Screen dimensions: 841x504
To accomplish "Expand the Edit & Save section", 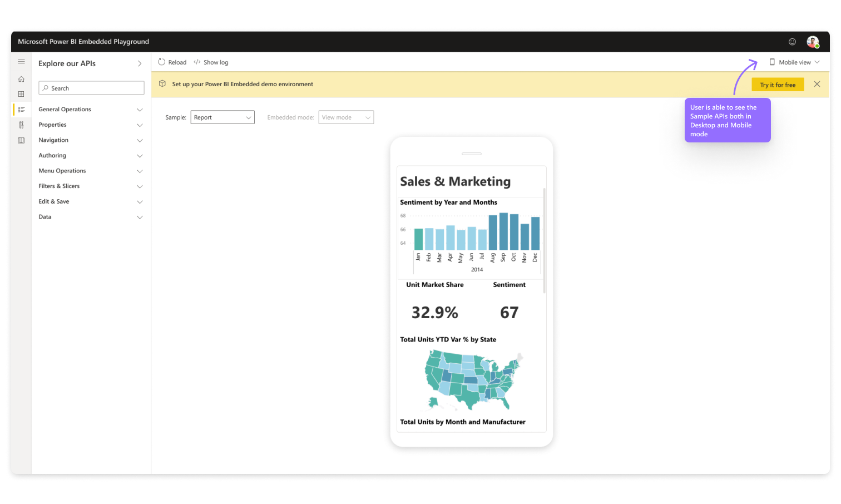I will [x=91, y=201].
